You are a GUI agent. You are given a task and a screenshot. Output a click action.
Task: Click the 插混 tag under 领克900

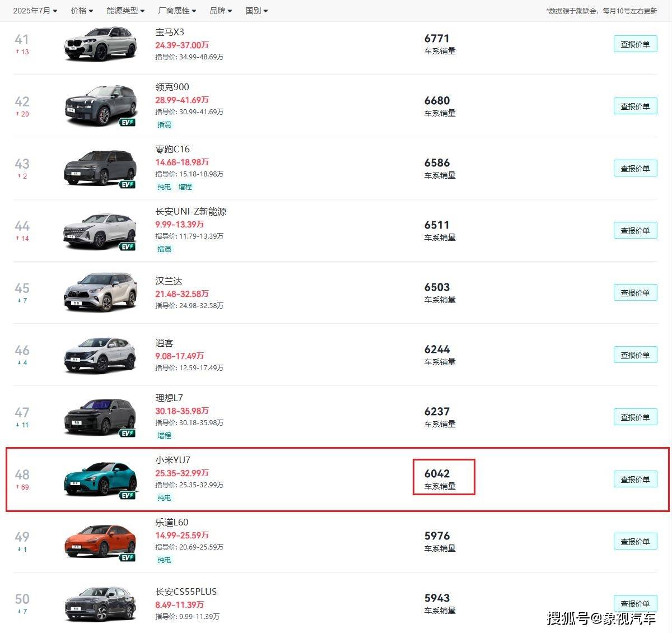pyautogui.click(x=164, y=125)
